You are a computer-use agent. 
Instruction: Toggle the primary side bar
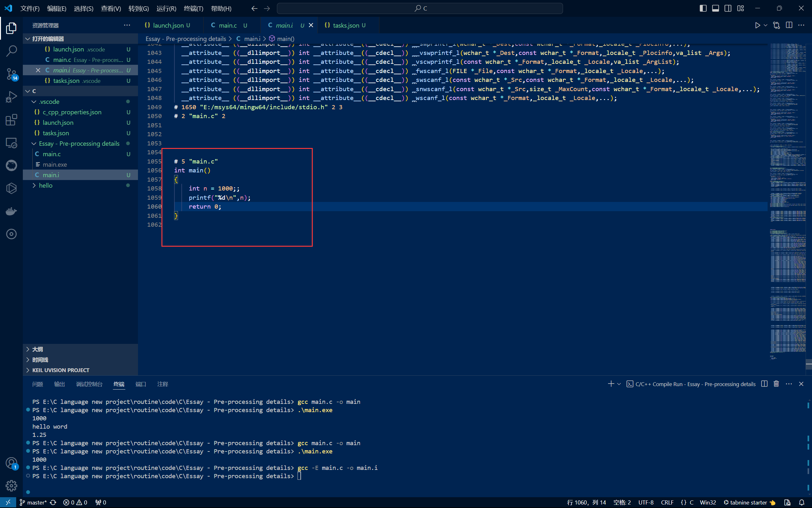[x=703, y=8]
